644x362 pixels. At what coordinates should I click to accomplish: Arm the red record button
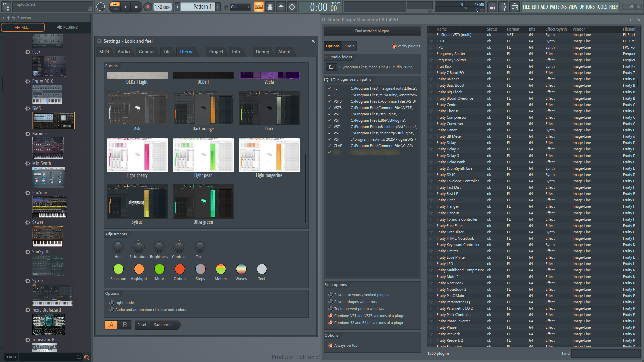pyautogui.click(x=148, y=7)
